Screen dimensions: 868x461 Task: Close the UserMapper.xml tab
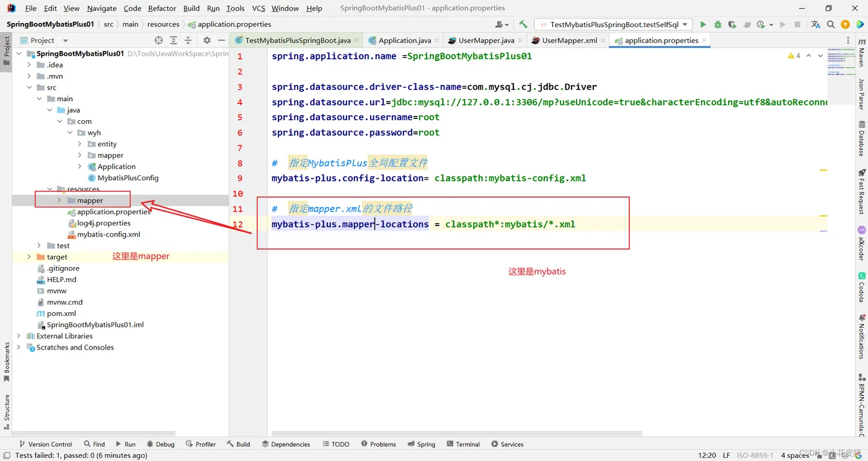coord(603,41)
